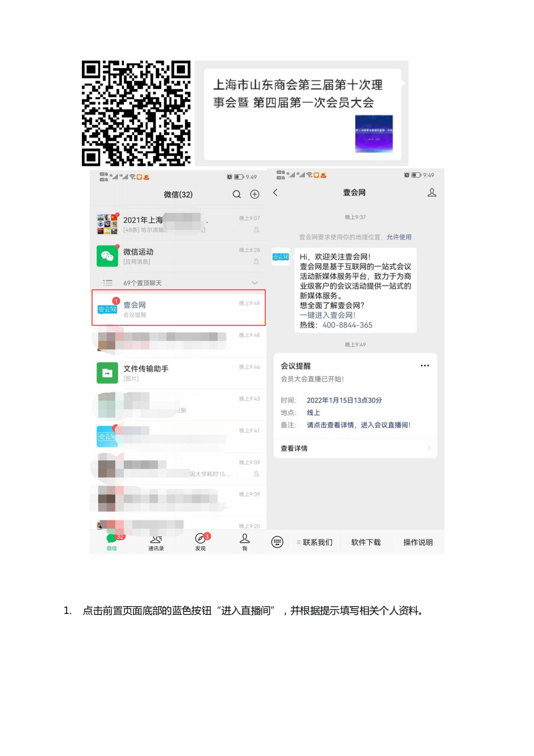
Task: Open the 文件传输助手 chat
Action: (178, 372)
